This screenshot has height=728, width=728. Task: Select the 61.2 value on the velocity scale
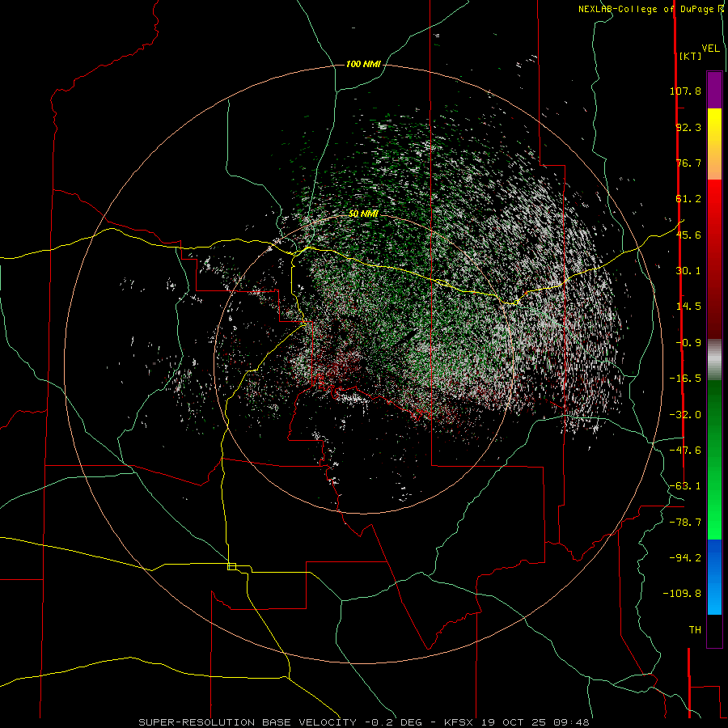tap(688, 199)
